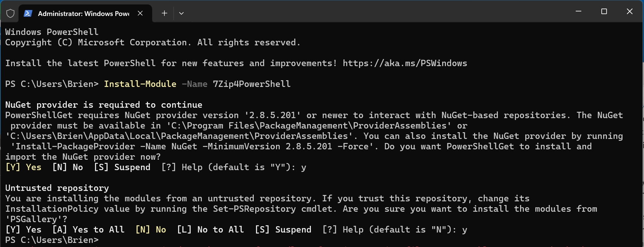Screen dimensions: 644x247
Task: Expand the new tab profile dropdown chevron
Action: pyautogui.click(x=181, y=13)
